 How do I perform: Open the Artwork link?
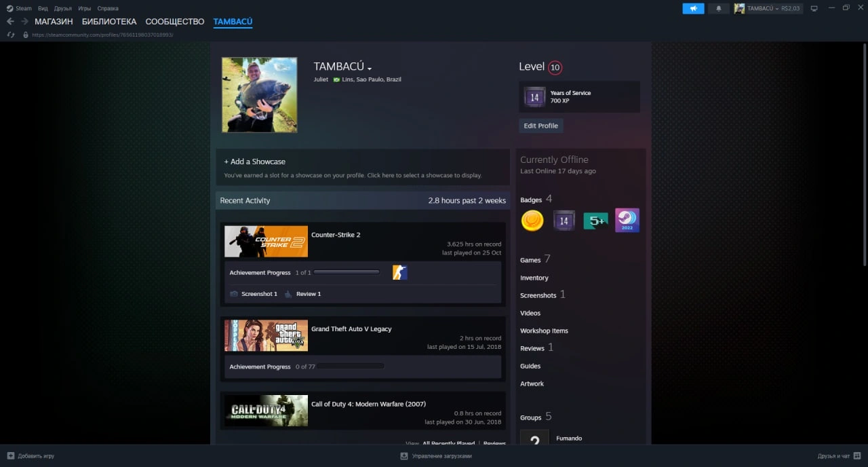click(x=532, y=384)
